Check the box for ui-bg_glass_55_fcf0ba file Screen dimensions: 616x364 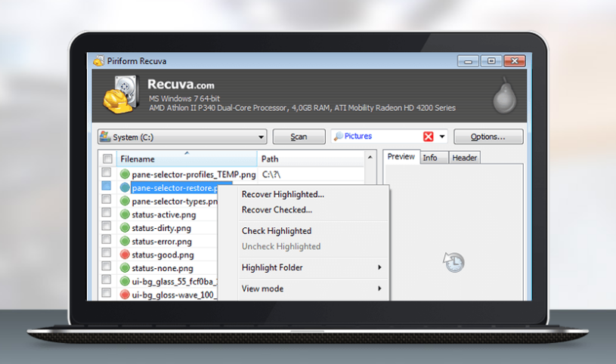point(106,279)
